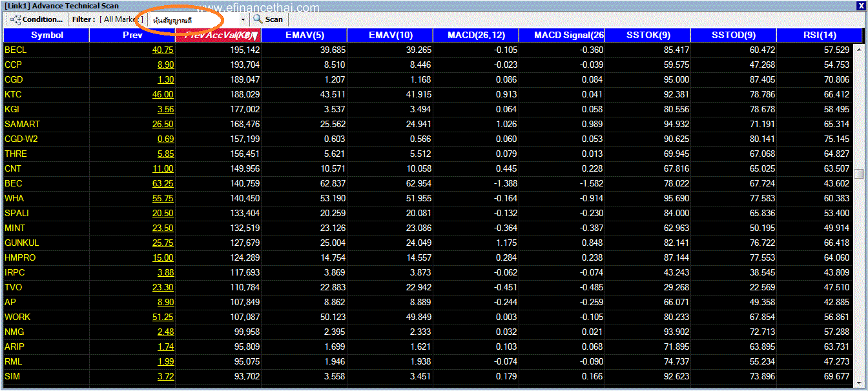The width and height of the screenshot is (868, 391).
Task: Sort by SSTOD(9) column header
Action: tap(734, 35)
